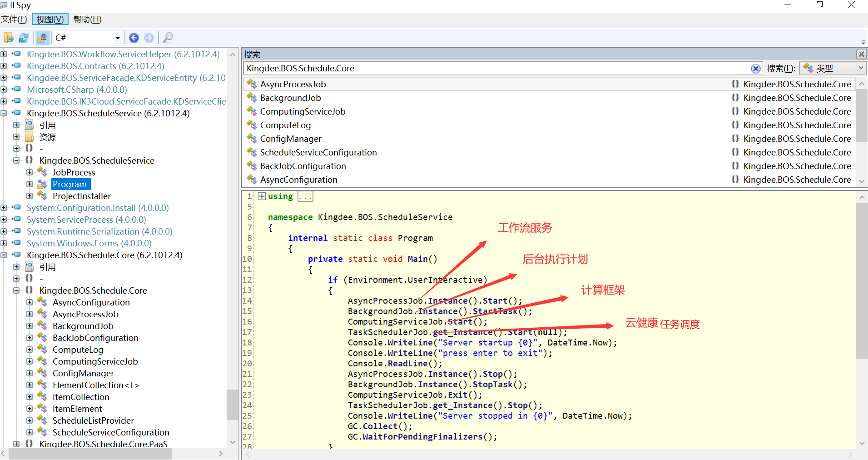
Task: Click the Microsoft.CSharp assembly icon in the tree
Action: coord(16,90)
